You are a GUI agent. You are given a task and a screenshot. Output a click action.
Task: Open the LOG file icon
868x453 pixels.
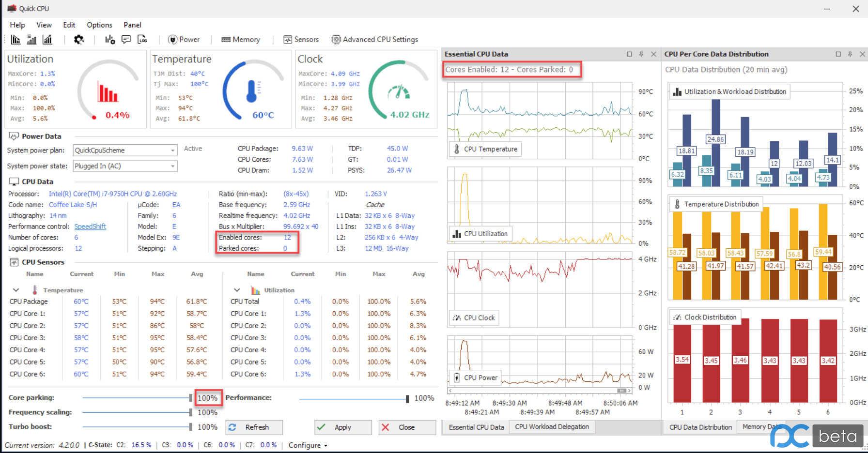(142, 40)
